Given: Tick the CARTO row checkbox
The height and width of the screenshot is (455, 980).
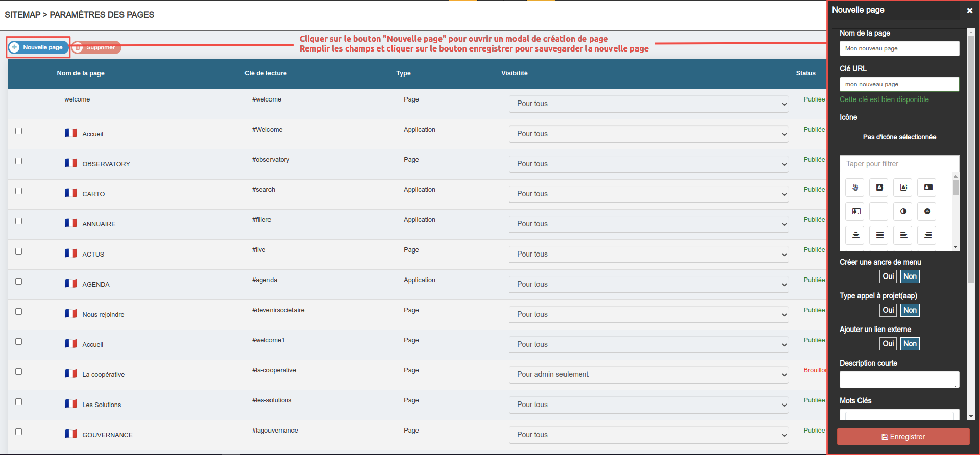Looking at the screenshot, I should [19, 191].
